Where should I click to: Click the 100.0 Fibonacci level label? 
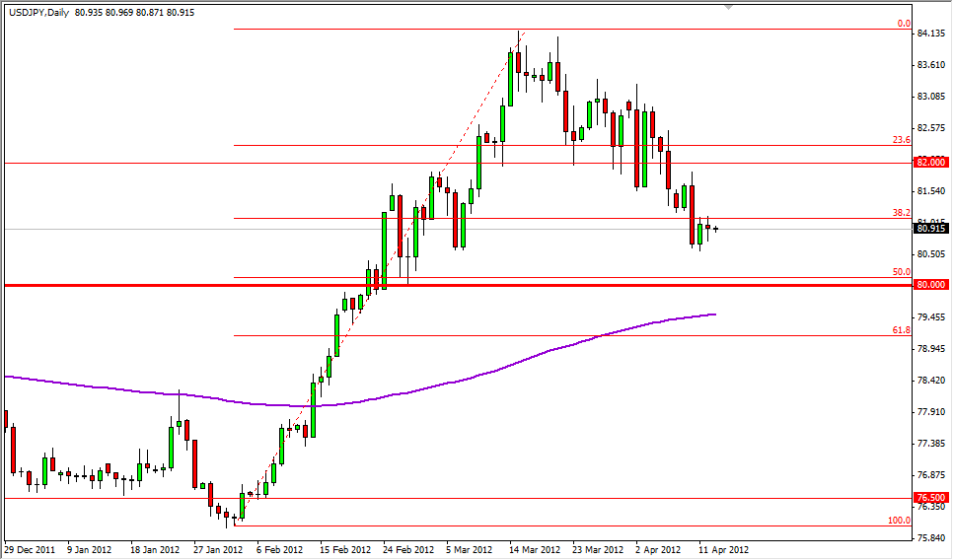point(898,520)
